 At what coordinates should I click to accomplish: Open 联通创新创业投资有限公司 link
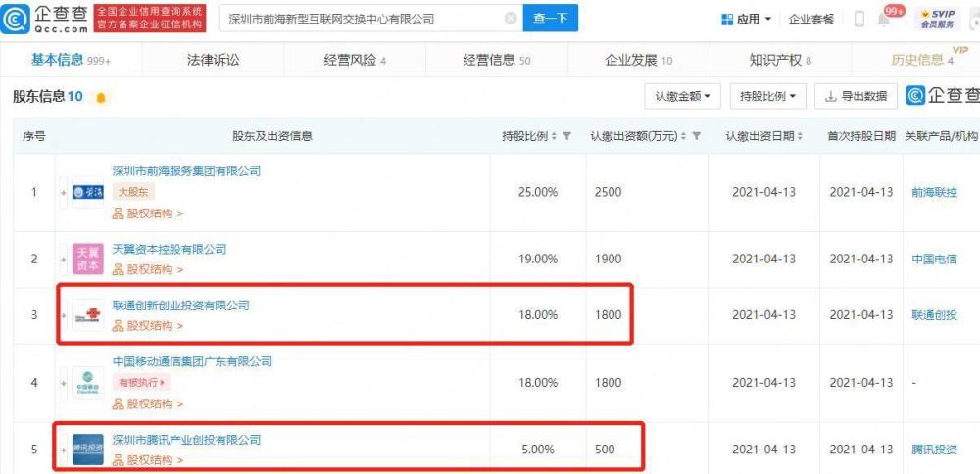180,306
